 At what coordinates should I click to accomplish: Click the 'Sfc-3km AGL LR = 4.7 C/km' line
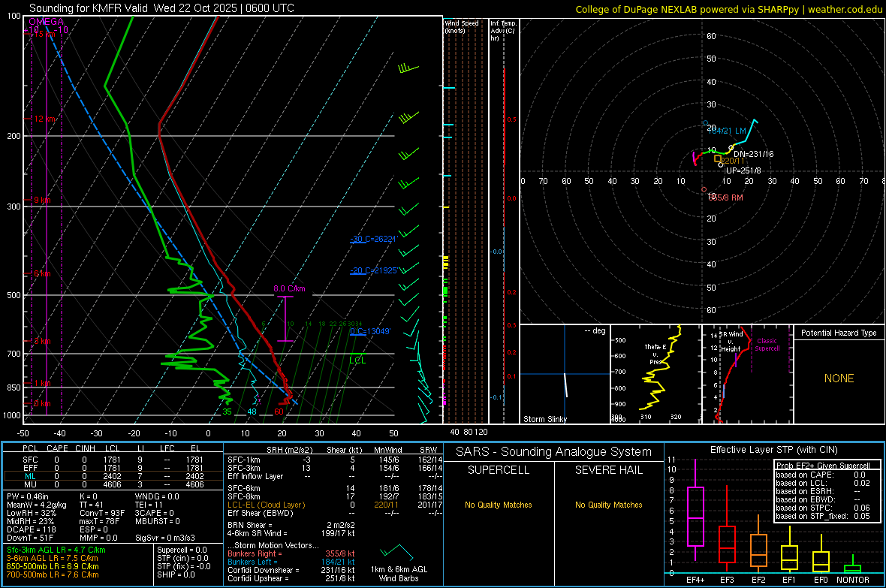(x=56, y=550)
